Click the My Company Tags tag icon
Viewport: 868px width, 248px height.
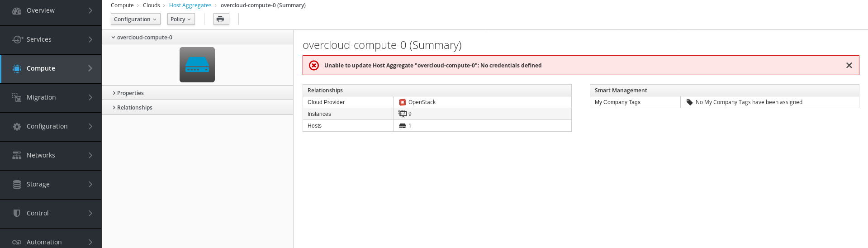(x=690, y=102)
